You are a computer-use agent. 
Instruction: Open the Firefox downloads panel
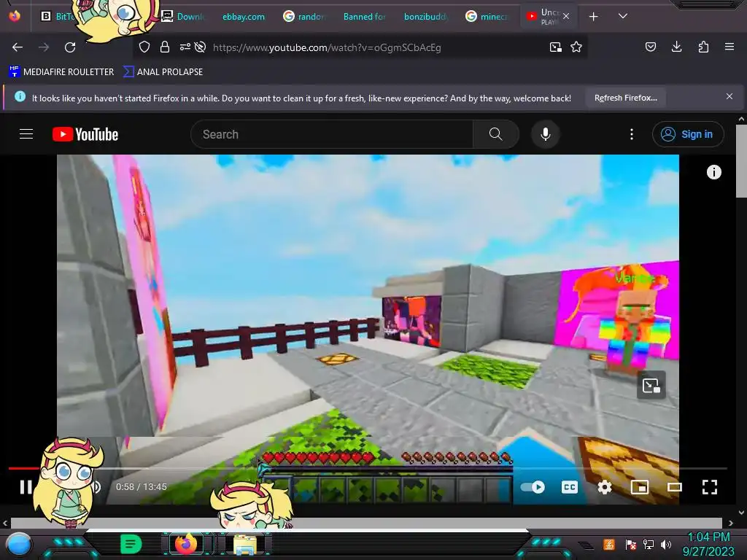click(676, 47)
